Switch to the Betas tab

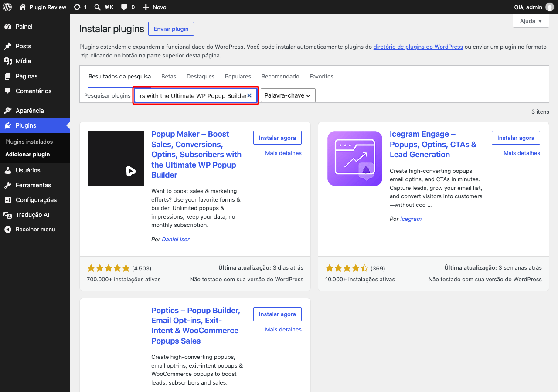[169, 77]
